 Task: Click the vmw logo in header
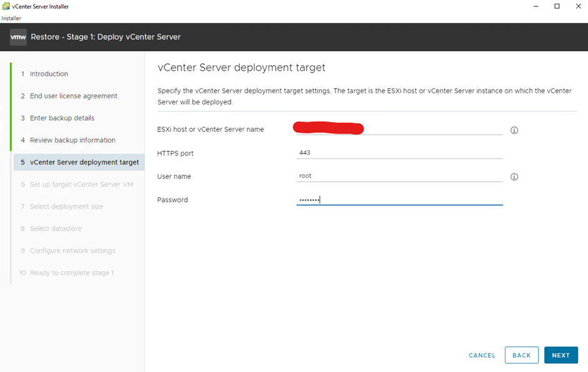(x=18, y=37)
